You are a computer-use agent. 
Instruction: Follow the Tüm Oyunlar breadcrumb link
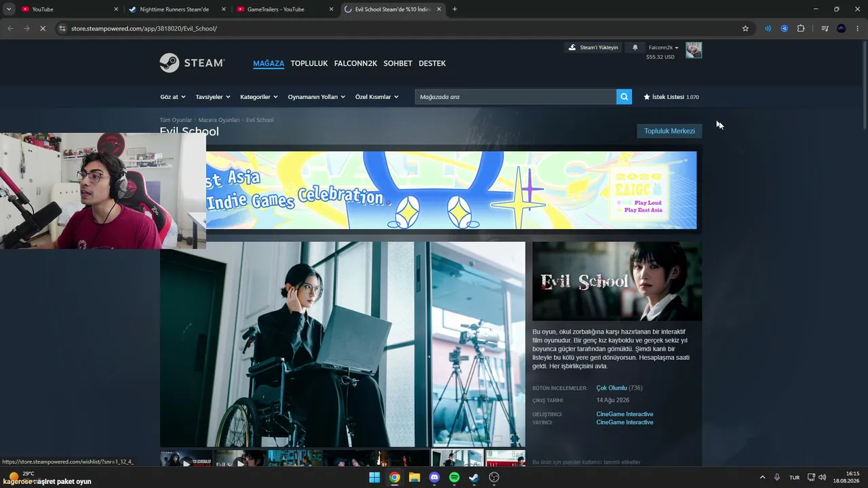coord(176,120)
